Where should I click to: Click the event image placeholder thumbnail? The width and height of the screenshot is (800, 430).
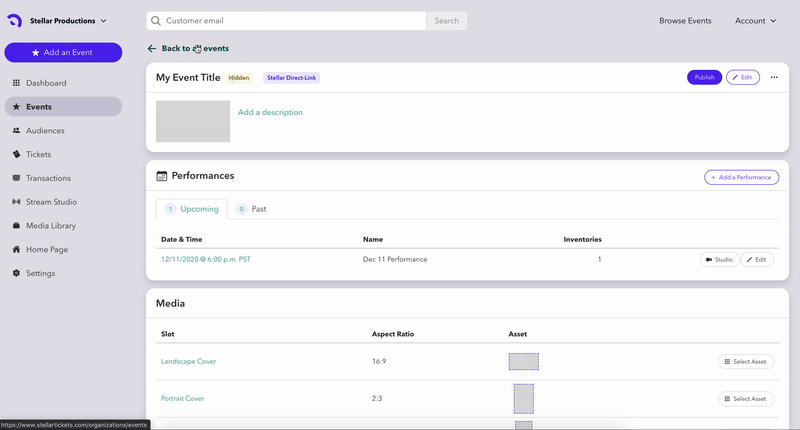pyautogui.click(x=193, y=121)
